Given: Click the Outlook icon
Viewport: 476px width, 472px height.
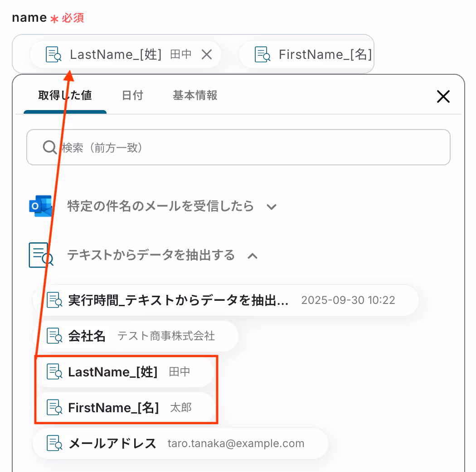Looking at the screenshot, I should point(40,206).
